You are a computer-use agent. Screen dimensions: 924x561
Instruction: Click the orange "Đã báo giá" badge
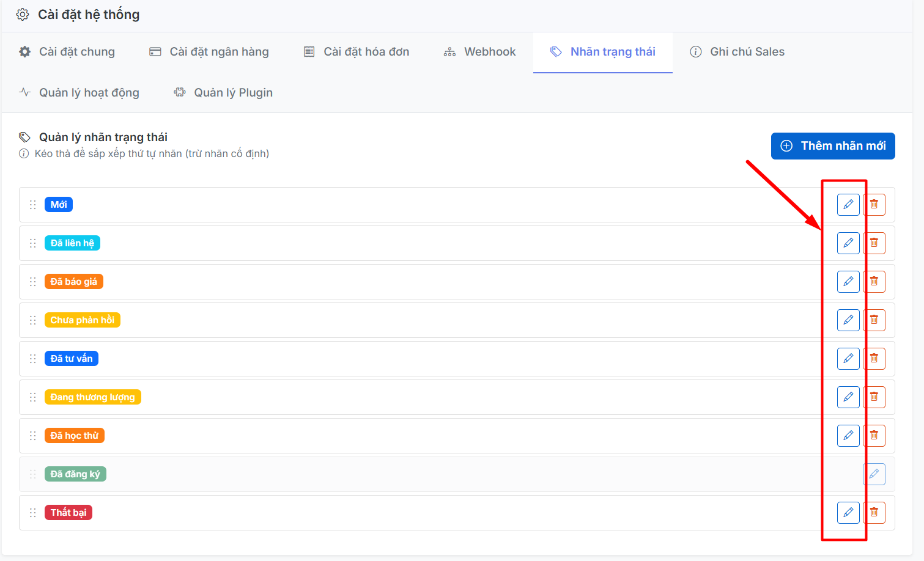[74, 282]
